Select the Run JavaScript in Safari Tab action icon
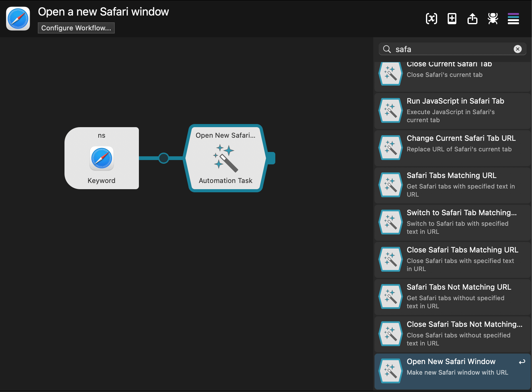The height and width of the screenshot is (392, 532). click(x=390, y=110)
